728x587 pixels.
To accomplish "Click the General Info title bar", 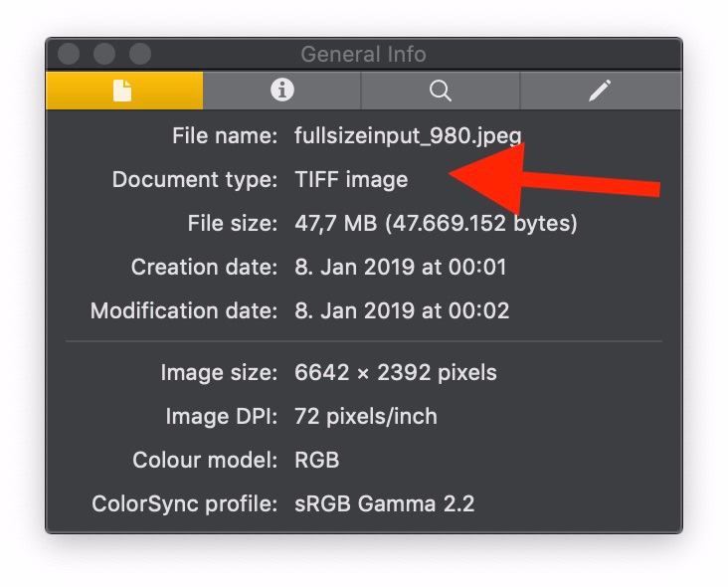I will pyautogui.click(x=363, y=55).
